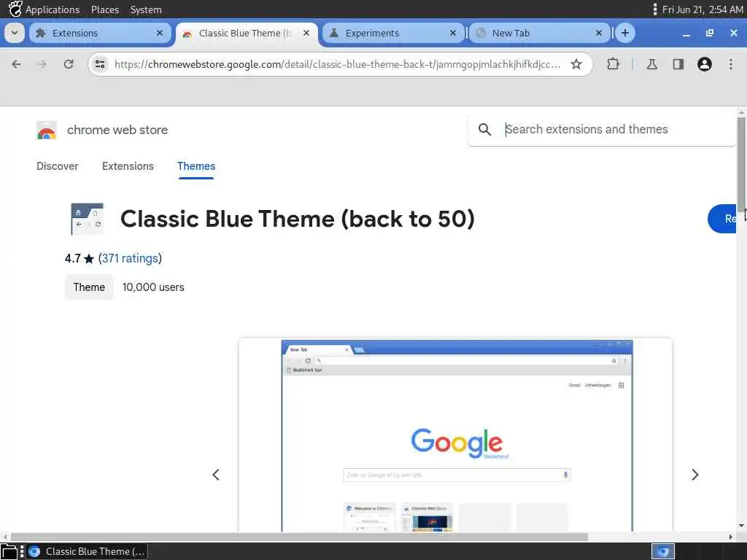Click the theme preview screenshot
The height and width of the screenshot is (560, 747).
tap(455, 435)
